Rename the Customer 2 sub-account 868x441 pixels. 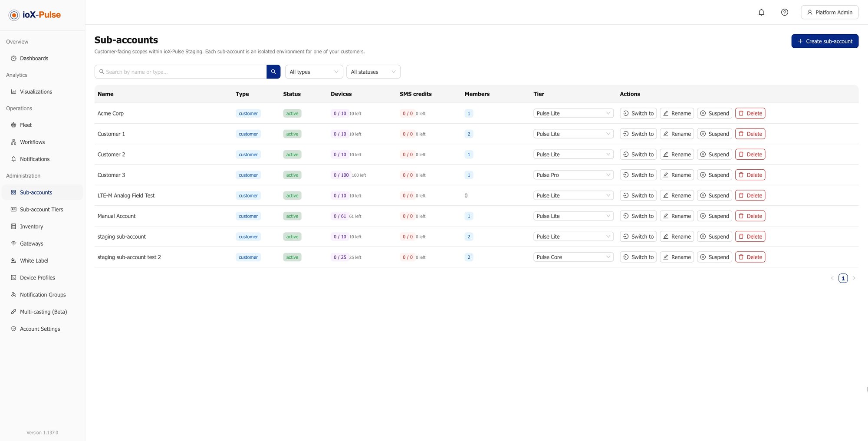point(677,155)
